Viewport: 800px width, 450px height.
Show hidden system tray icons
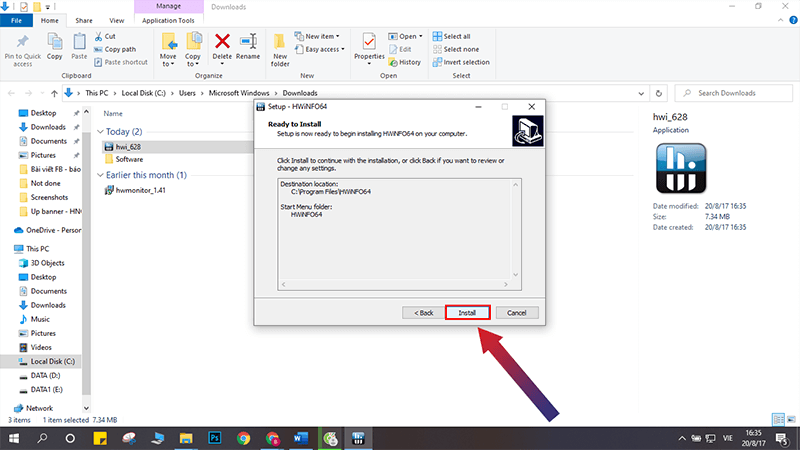tap(682, 438)
